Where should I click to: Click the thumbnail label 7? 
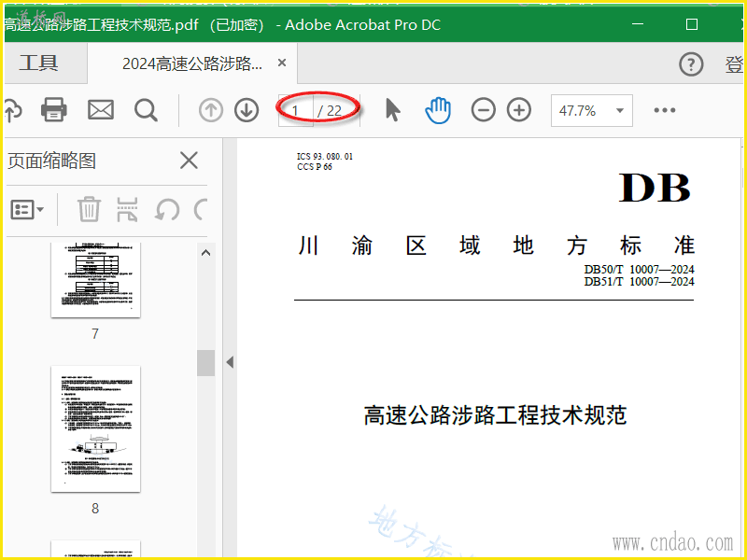point(95,333)
